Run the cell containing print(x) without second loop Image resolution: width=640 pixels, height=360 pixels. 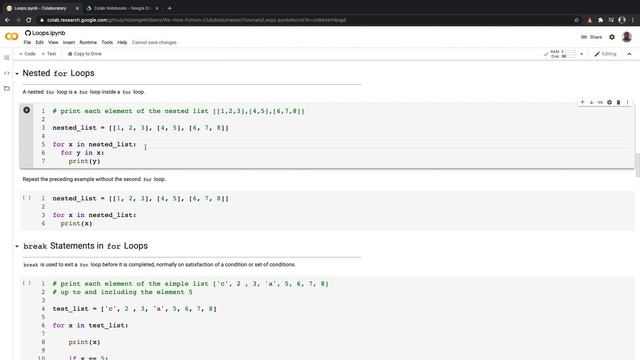pyautogui.click(x=27, y=198)
